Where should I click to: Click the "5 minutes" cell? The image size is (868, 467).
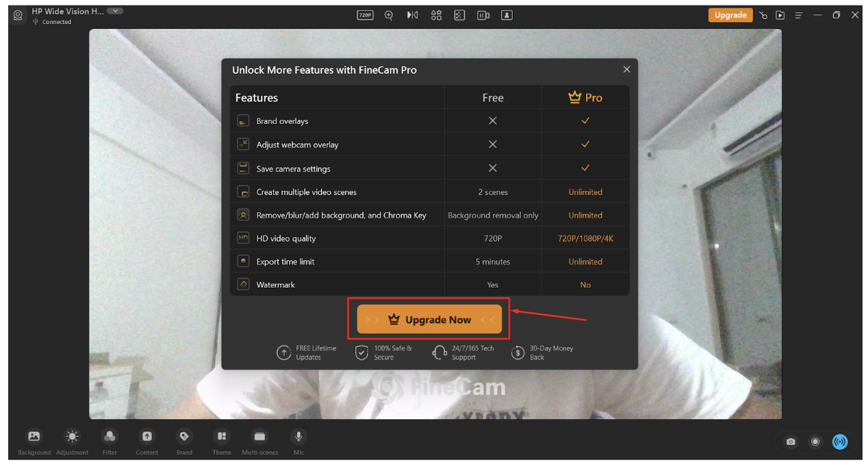[493, 262]
